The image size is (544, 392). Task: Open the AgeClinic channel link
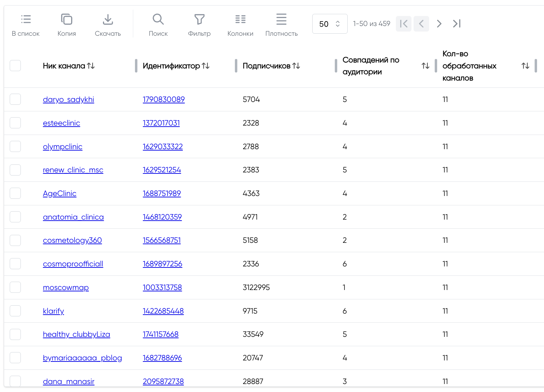[60, 194]
